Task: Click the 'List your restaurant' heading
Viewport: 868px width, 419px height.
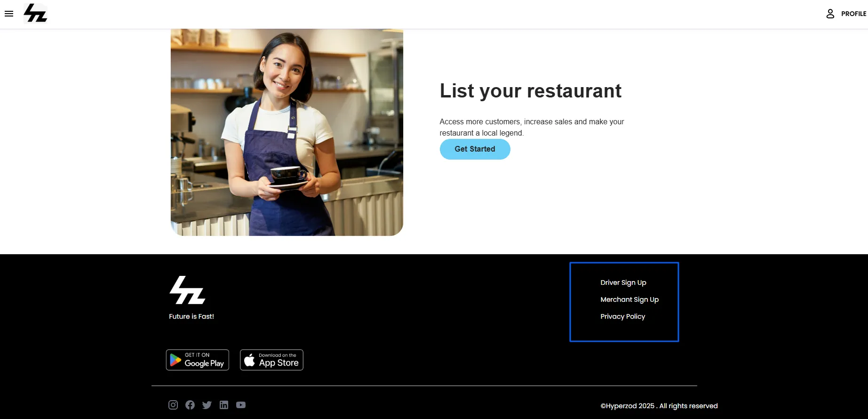Action: click(x=531, y=91)
